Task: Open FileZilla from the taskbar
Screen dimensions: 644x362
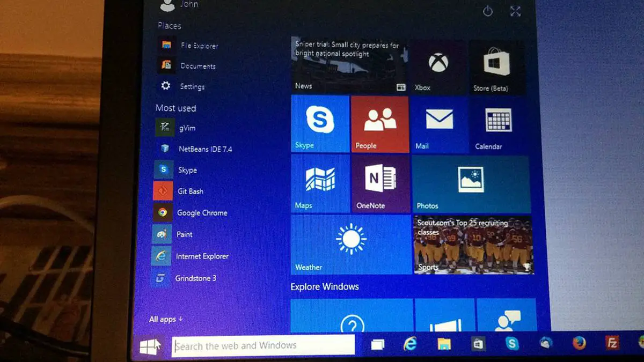Action: coord(612,342)
